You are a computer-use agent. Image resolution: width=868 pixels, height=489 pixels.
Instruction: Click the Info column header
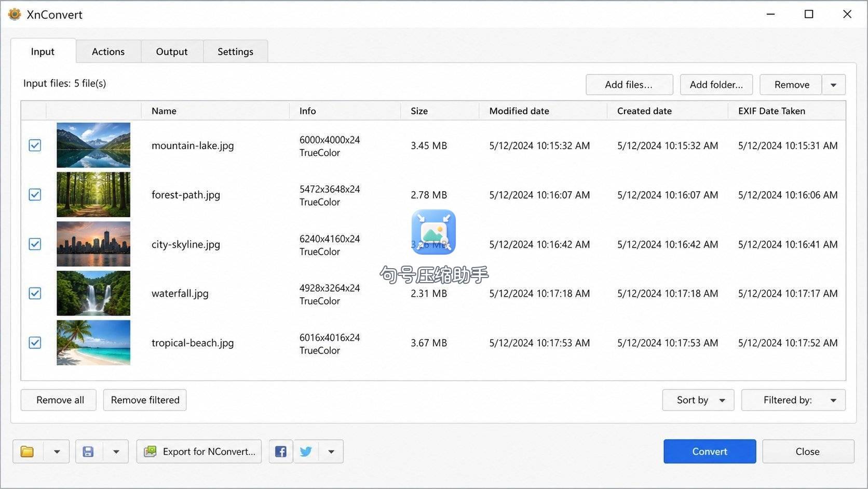click(x=345, y=111)
